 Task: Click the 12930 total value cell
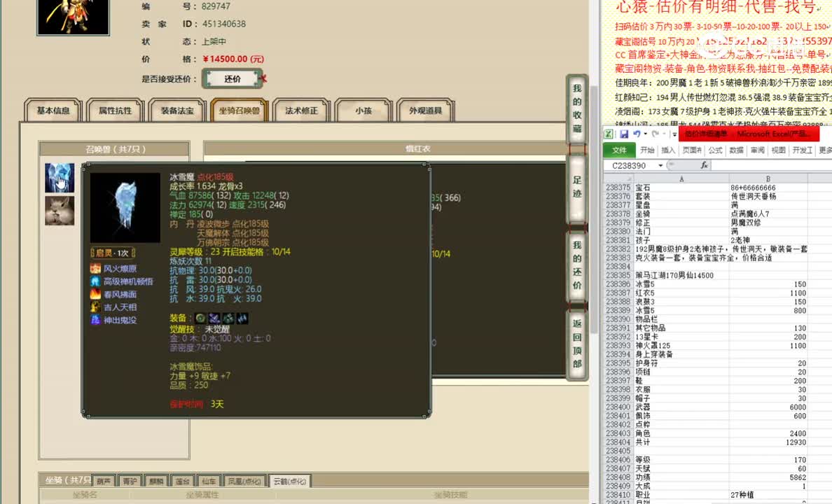tap(768, 442)
